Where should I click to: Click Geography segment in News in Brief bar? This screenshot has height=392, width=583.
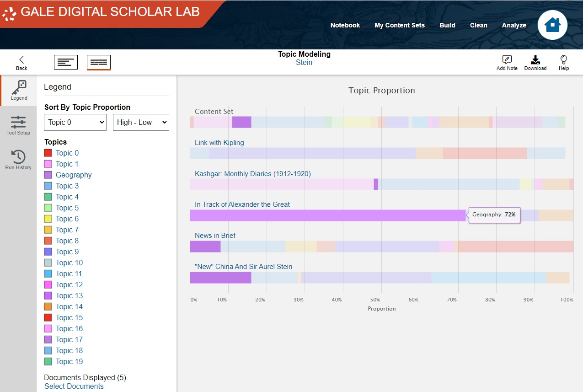pyautogui.click(x=205, y=247)
